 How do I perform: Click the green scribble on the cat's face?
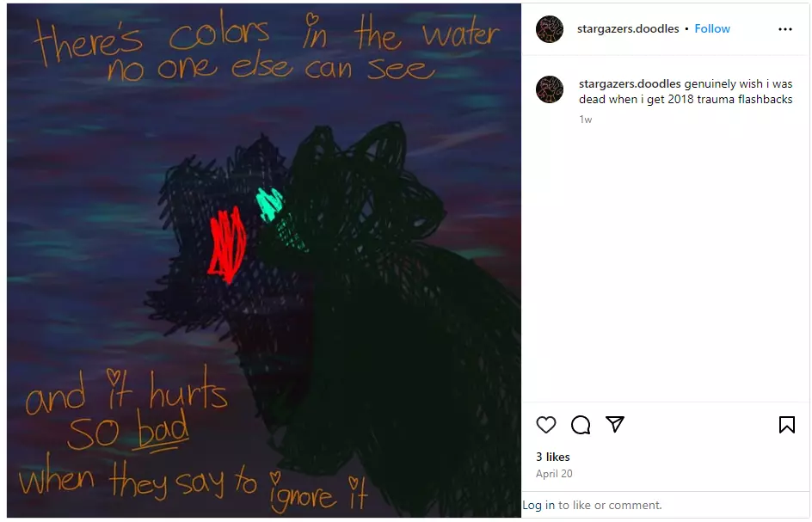(x=269, y=204)
